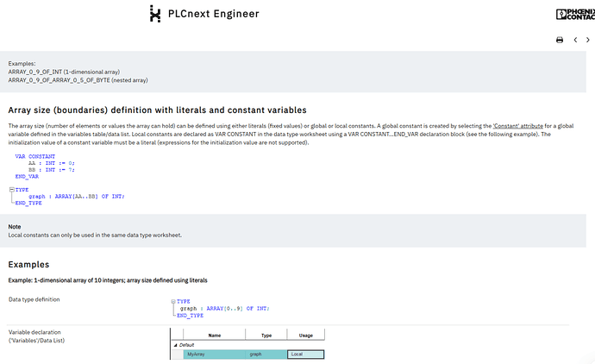Select the MyArray name cell

(215, 355)
